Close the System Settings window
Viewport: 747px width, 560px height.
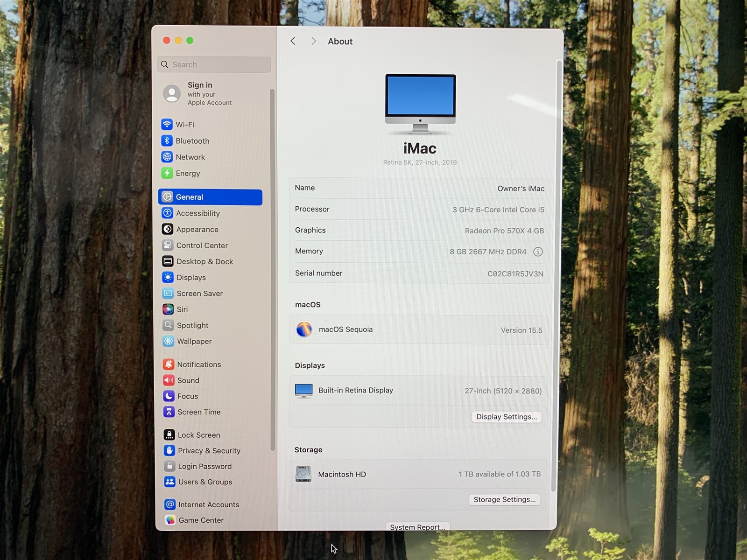(167, 41)
